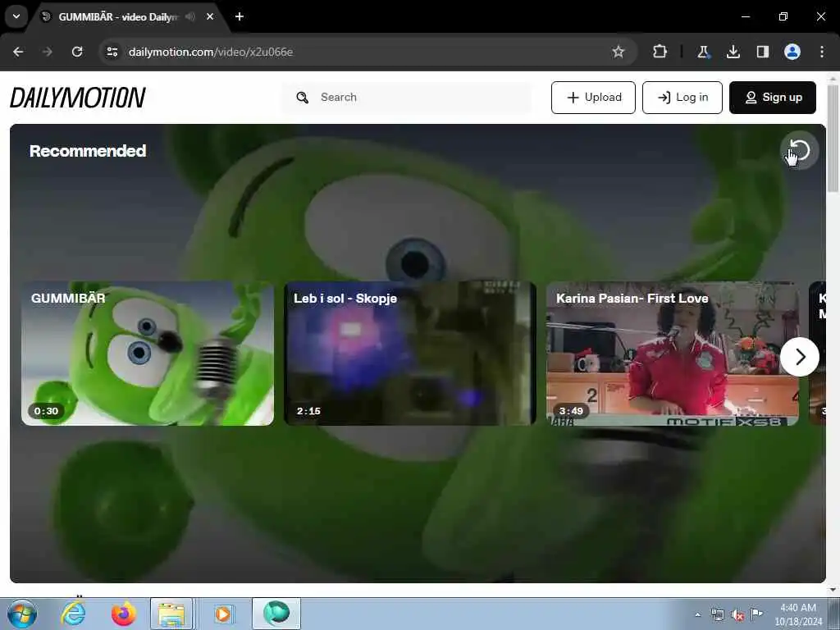Image resolution: width=840 pixels, height=630 pixels.
Task: Open the tab search dropdown arrow
Action: [x=16, y=16]
